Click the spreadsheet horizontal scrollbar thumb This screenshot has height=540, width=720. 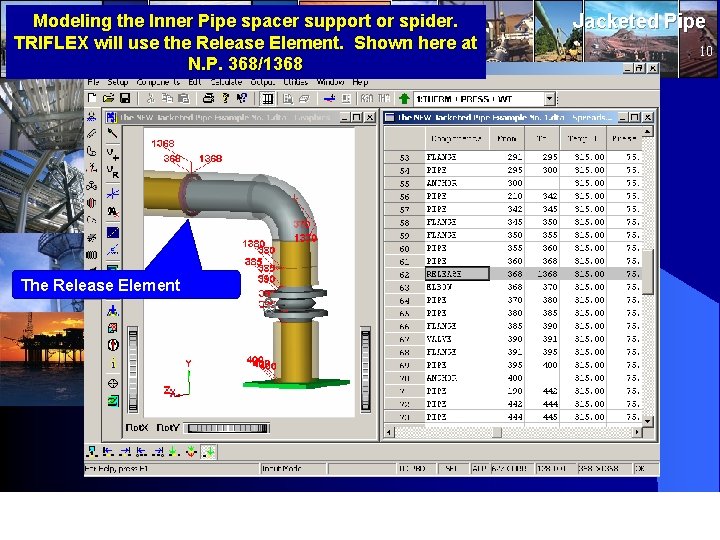coord(497,432)
